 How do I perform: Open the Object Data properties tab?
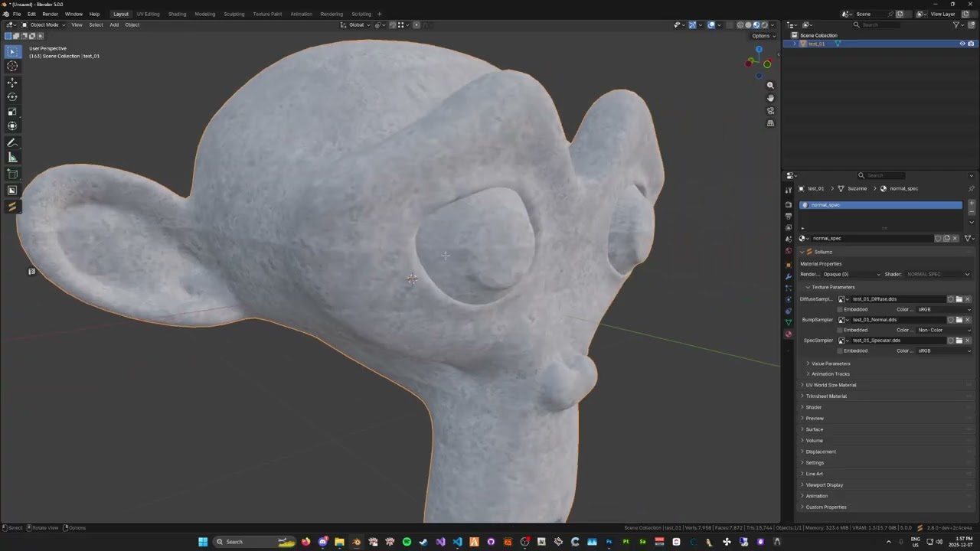tap(789, 322)
